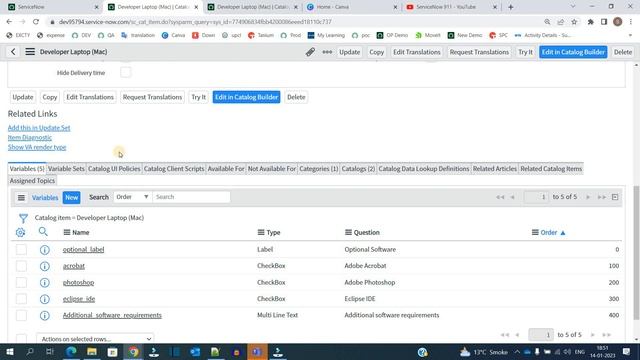Click the header Delete button
This screenshot has height=360, width=640.
click(x=622, y=52)
